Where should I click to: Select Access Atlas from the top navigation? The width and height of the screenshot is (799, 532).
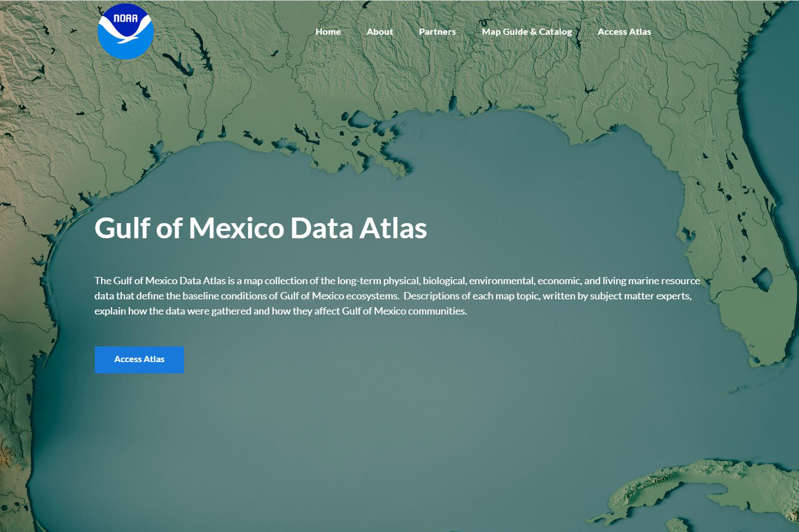pos(624,32)
